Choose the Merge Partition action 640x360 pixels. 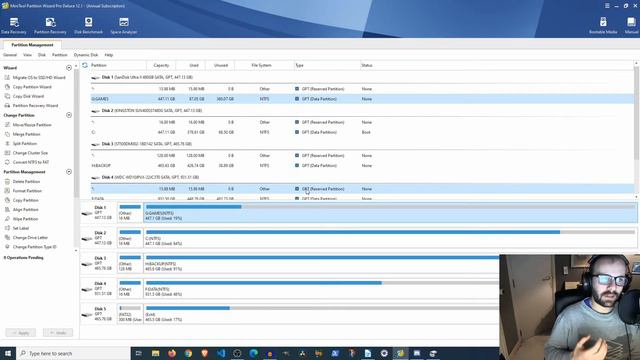(22, 134)
